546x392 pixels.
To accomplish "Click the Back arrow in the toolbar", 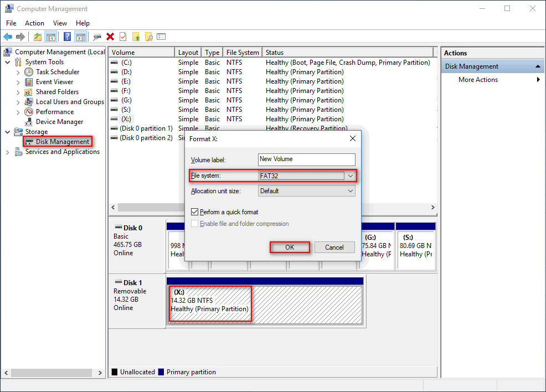I will (x=8, y=37).
